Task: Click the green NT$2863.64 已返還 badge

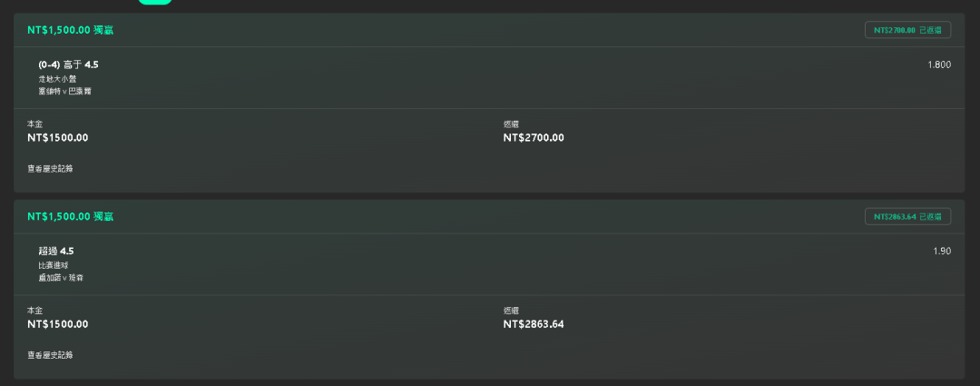Action: (907, 216)
